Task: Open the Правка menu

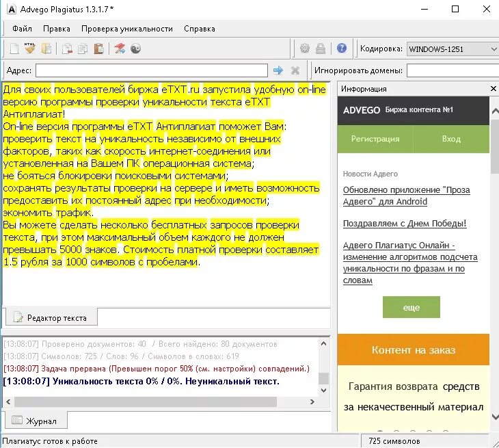Action: [x=57, y=29]
